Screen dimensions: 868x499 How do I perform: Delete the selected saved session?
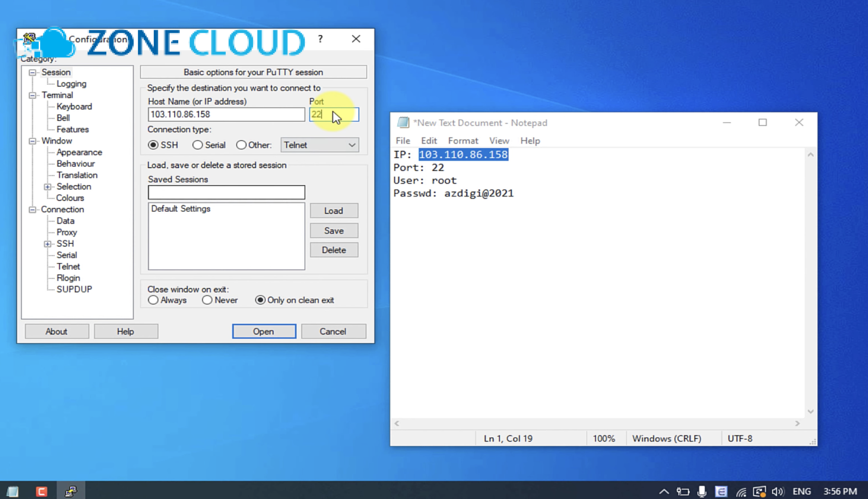(x=334, y=250)
